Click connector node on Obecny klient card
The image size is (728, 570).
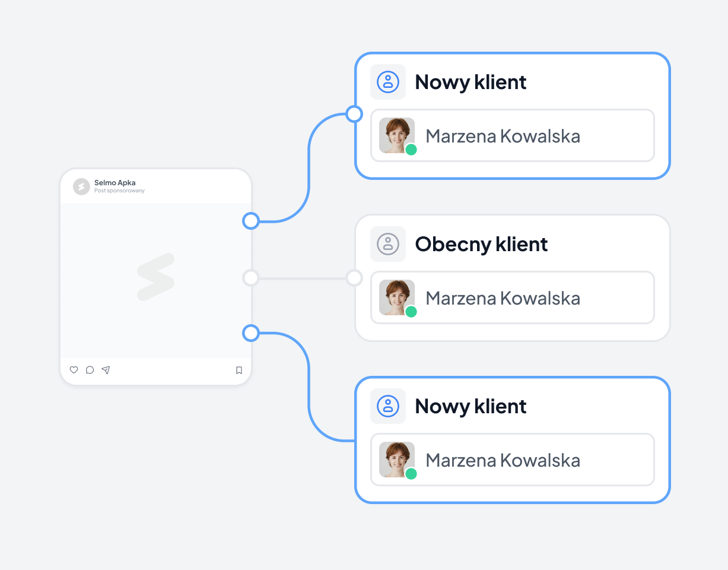pyautogui.click(x=354, y=277)
